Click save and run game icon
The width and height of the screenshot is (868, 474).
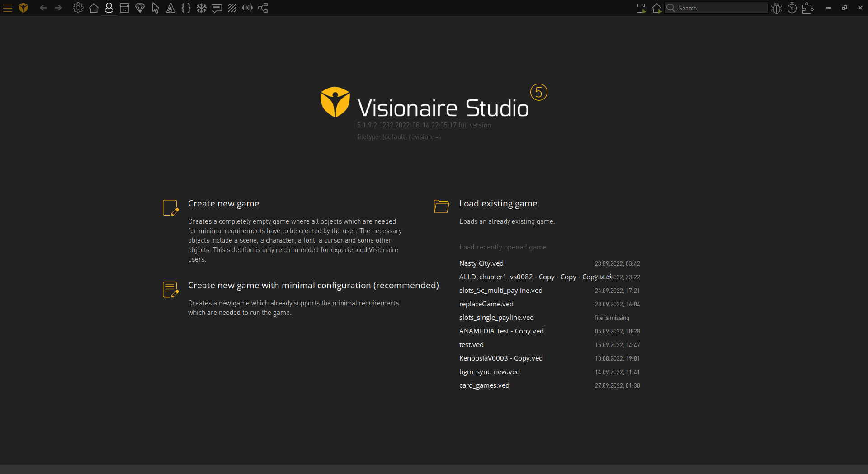point(641,8)
